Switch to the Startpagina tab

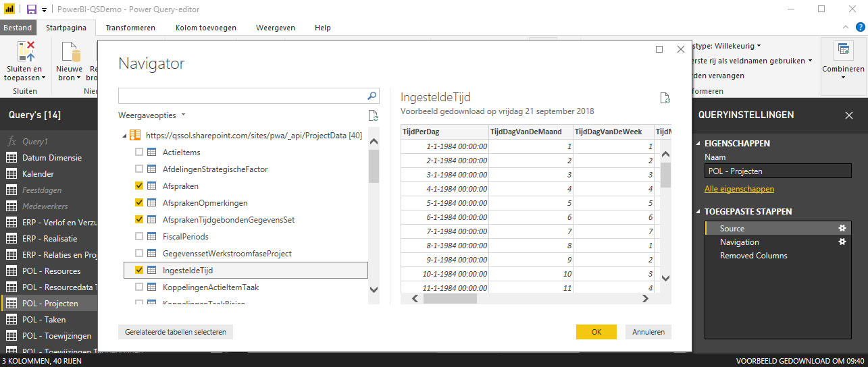(x=66, y=28)
